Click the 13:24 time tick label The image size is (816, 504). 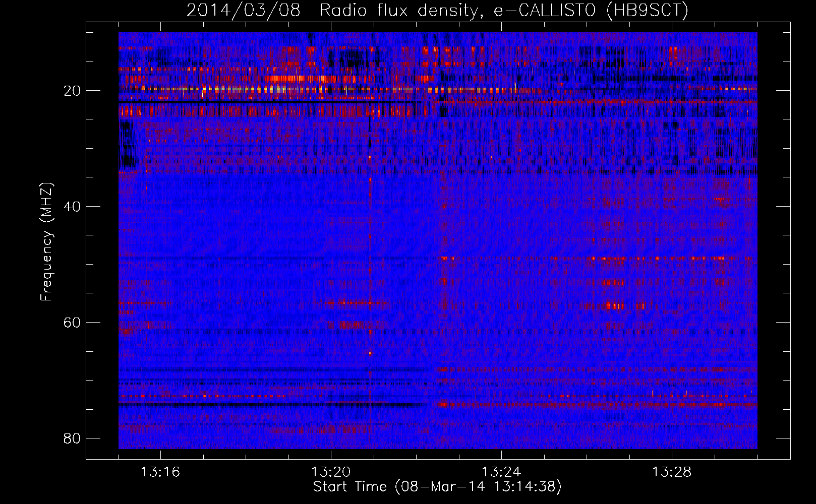(x=501, y=472)
